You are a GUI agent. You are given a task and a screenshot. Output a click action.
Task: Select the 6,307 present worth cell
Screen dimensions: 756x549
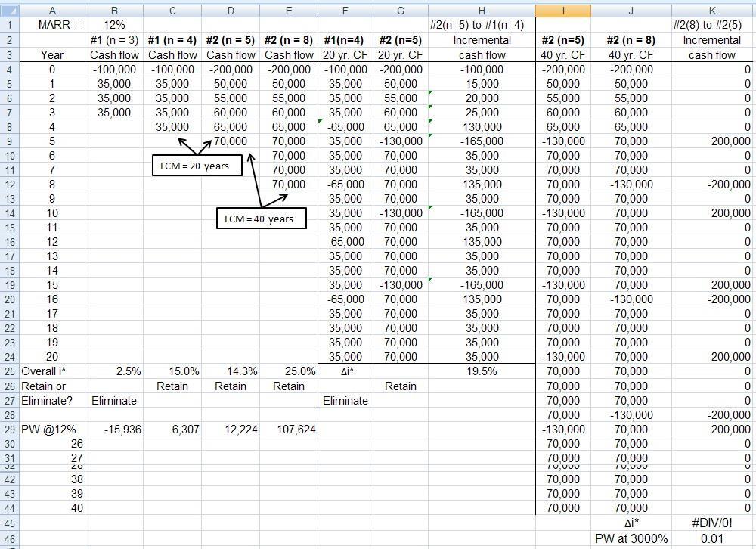click(x=172, y=430)
